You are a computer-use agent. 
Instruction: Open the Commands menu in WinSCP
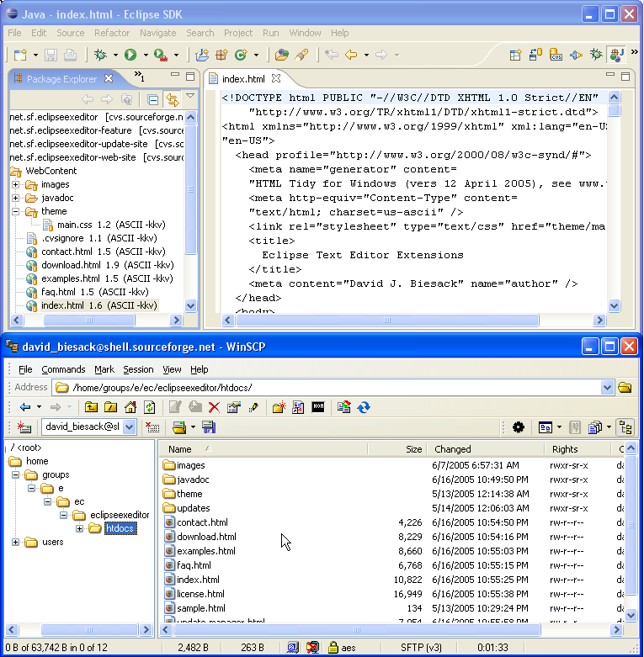(x=63, y=369)
